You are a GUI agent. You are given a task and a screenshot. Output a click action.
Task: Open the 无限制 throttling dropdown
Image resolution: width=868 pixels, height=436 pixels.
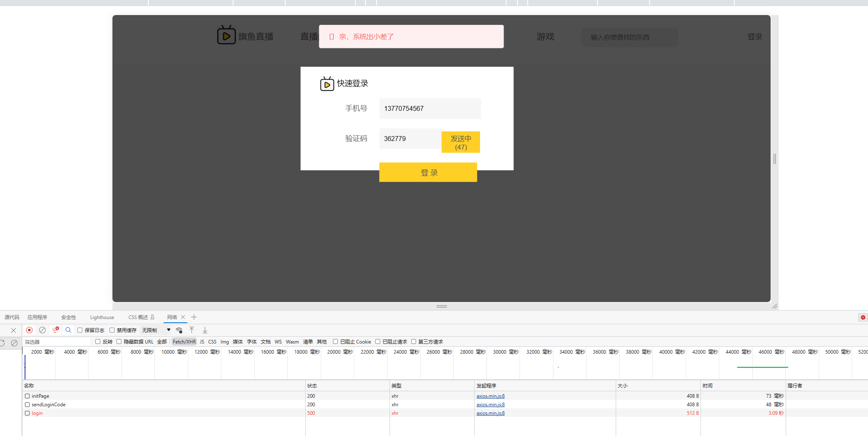point(156,330)
